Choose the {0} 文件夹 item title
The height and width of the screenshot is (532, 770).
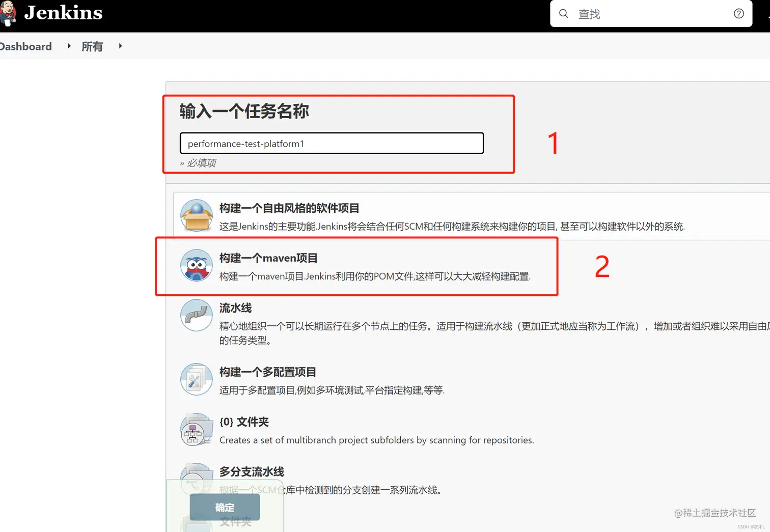tap(244, 422)
